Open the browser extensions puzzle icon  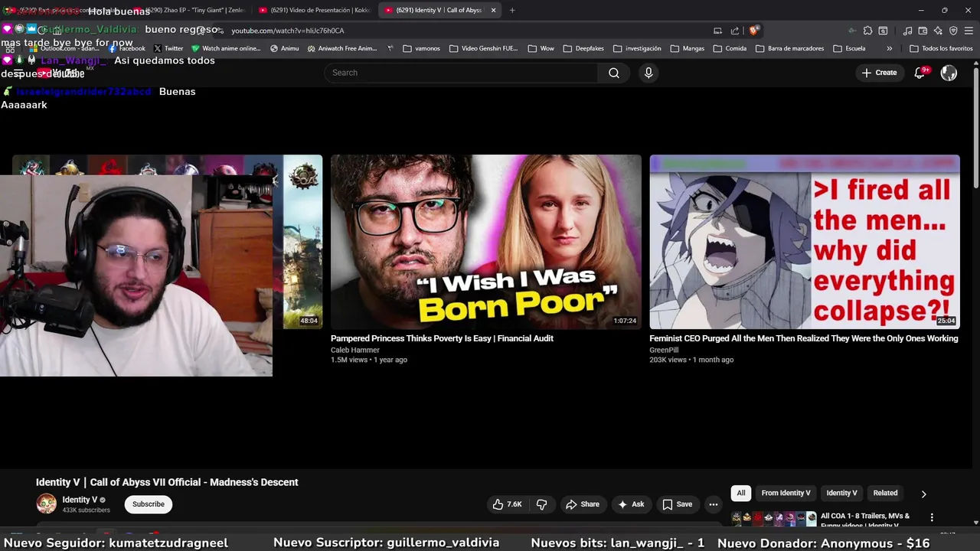tap(867, 31)
